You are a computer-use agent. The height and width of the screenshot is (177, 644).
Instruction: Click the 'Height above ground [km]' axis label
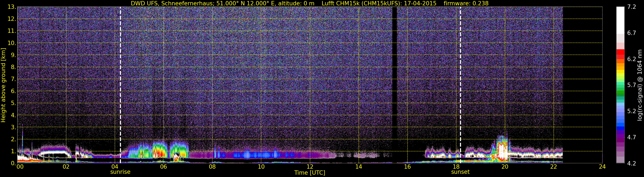click(3, 85)
